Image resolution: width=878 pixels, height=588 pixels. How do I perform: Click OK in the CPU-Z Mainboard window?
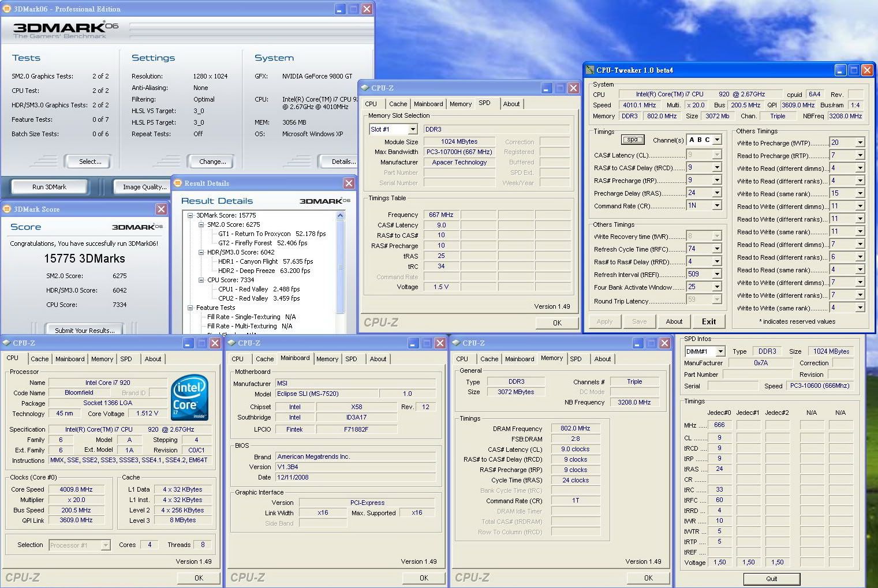[x=424, y=578]
